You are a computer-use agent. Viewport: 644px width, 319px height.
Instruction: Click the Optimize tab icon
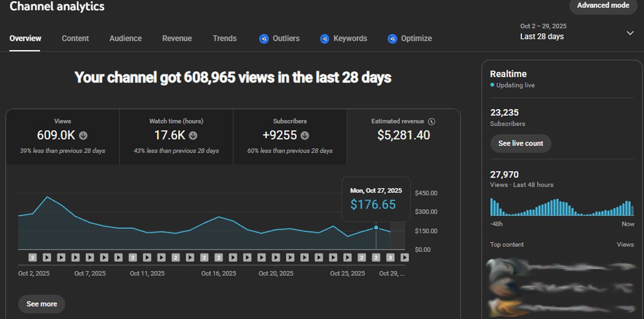[392, 39]
